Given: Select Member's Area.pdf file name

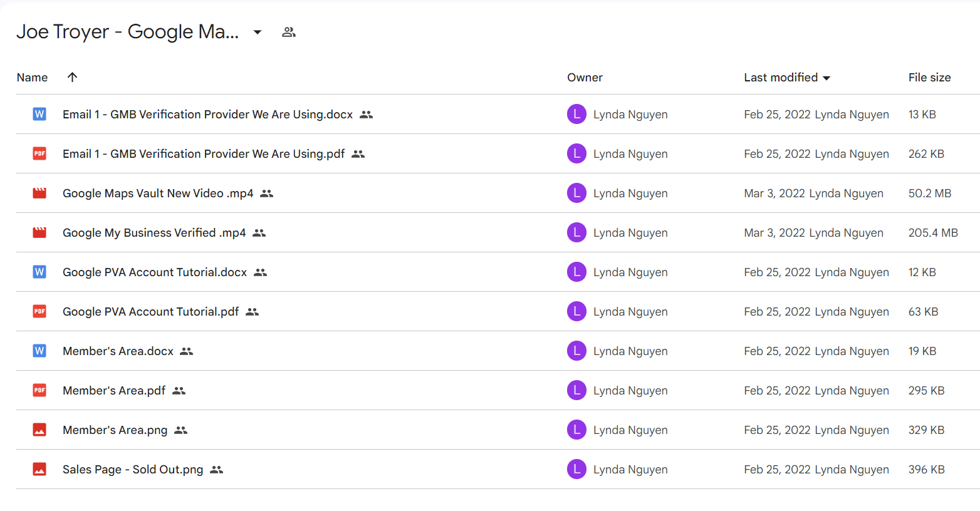Looking at the screenshot, I should pyautogui.click(x=114, y=391).
